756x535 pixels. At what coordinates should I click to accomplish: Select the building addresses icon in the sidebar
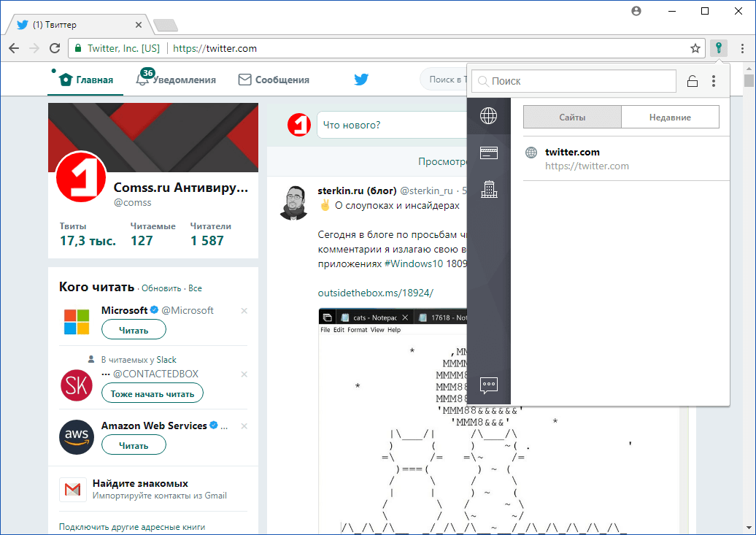tap(488, 189)
